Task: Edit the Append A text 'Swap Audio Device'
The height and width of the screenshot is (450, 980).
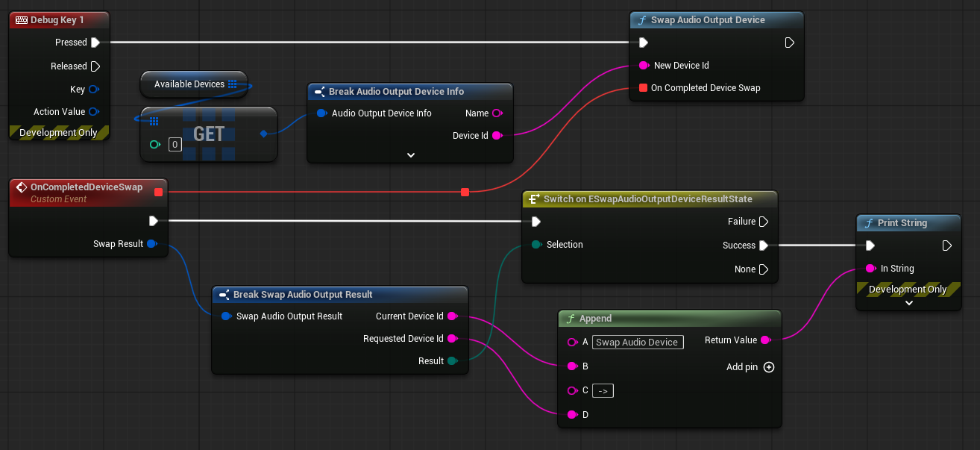Action: (638, 343)
